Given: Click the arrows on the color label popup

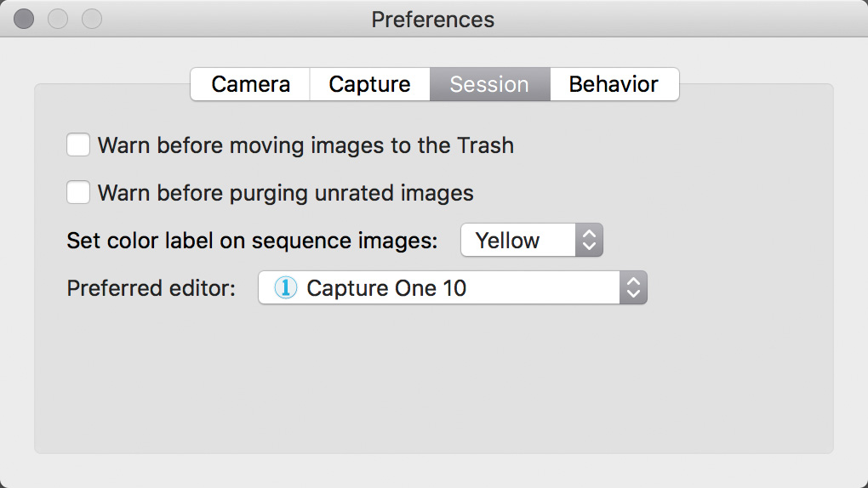Looking at the screenshot, I should pyautogui.click(x=589, y=240).
